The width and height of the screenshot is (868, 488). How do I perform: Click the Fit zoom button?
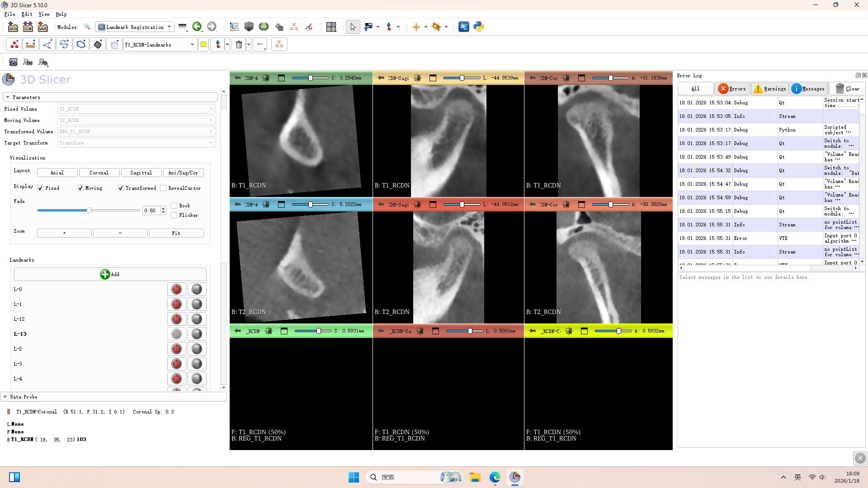176,233
